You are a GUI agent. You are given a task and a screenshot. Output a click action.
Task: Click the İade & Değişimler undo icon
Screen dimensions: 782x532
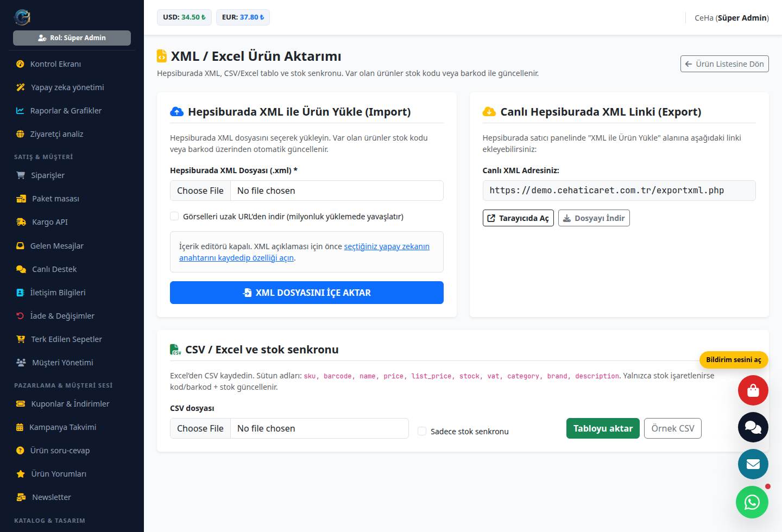[x=20, y=316]
